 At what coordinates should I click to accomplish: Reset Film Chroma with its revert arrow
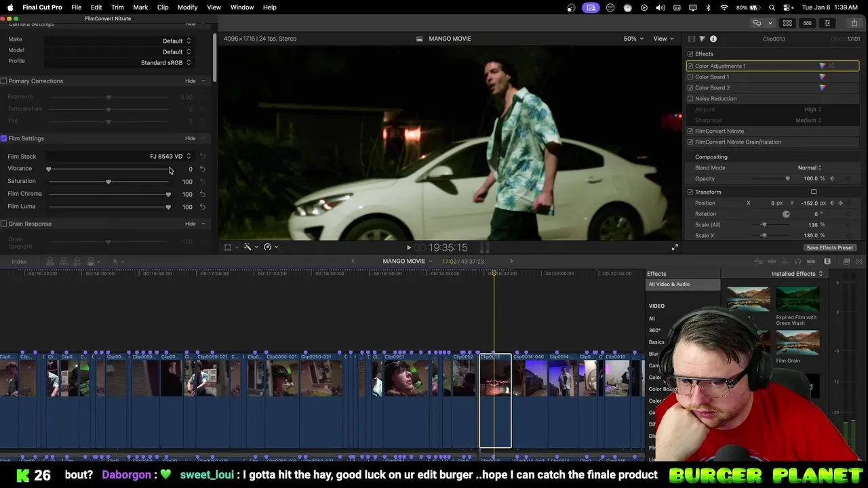coord(202,194)
